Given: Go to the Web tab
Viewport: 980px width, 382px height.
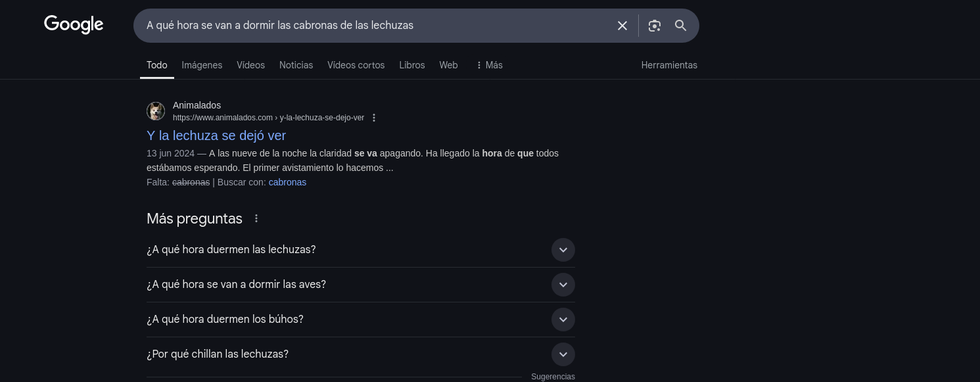Looking at the screenshot, I should click(448, 65).
